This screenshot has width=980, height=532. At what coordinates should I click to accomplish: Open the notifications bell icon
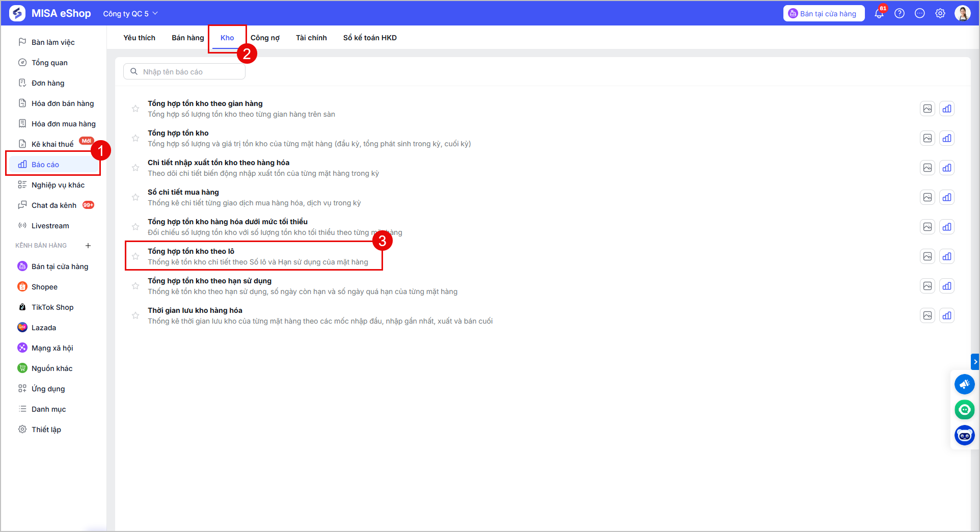tap(879, 14)
